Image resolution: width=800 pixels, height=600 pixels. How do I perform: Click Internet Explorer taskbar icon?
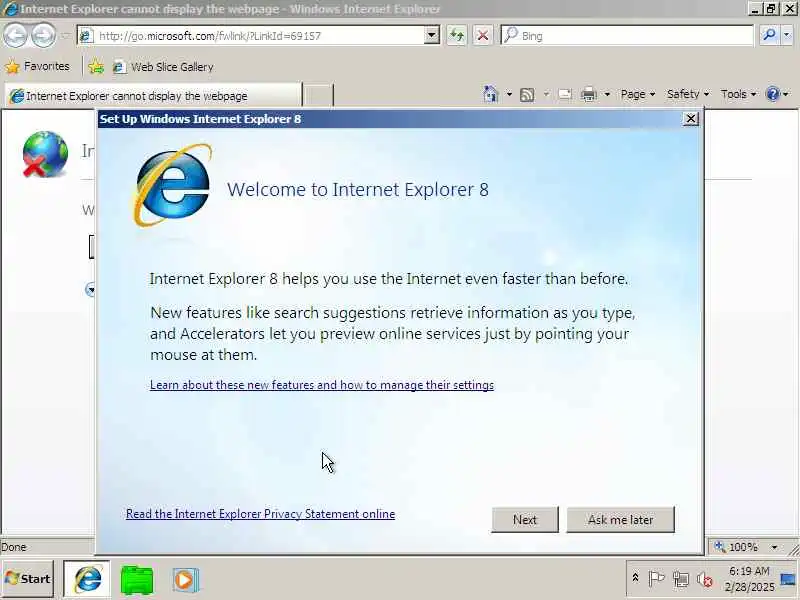tap(87, 579)
